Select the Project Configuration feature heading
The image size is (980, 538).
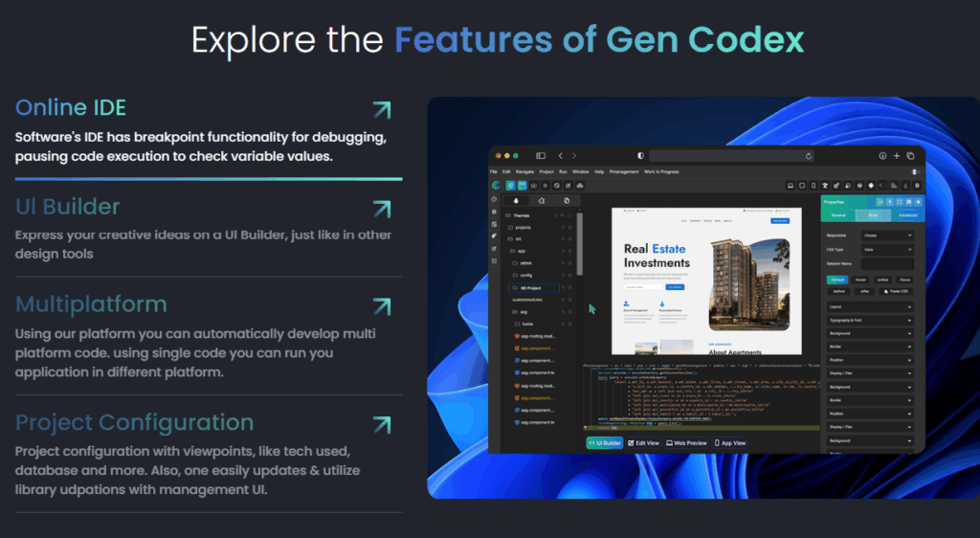click(134, 422)
